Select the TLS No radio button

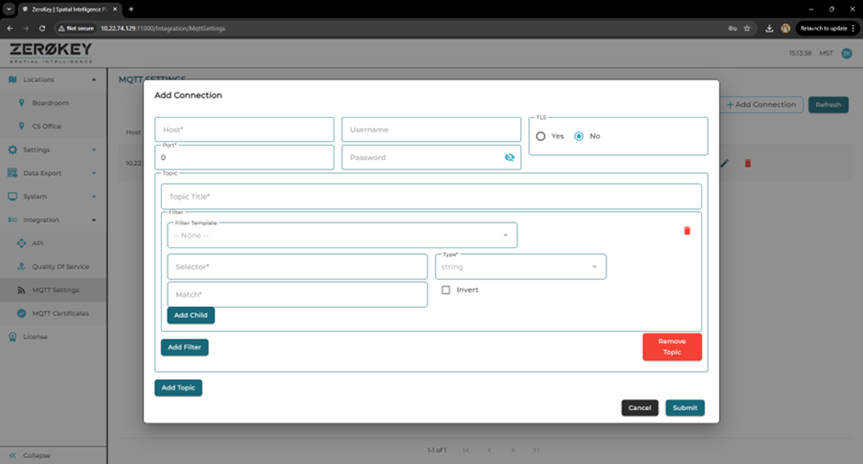[579, 136]
